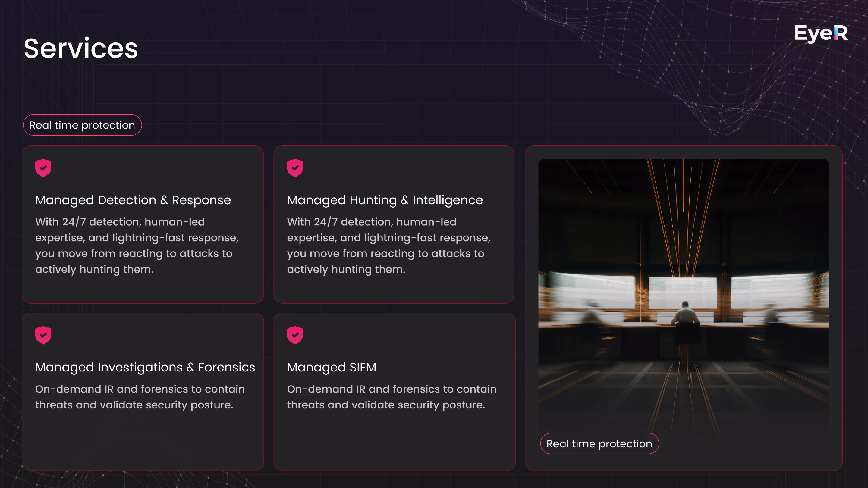Click the Real time protection pill under Services
Viewport: 868px width, 488px height.
(x=82, y=125)
